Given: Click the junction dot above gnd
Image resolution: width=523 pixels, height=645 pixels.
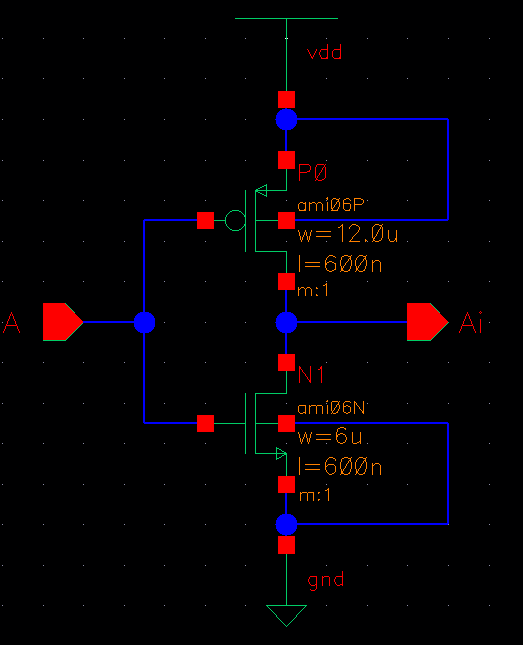Looking at the screenshot, I should 286,524.
